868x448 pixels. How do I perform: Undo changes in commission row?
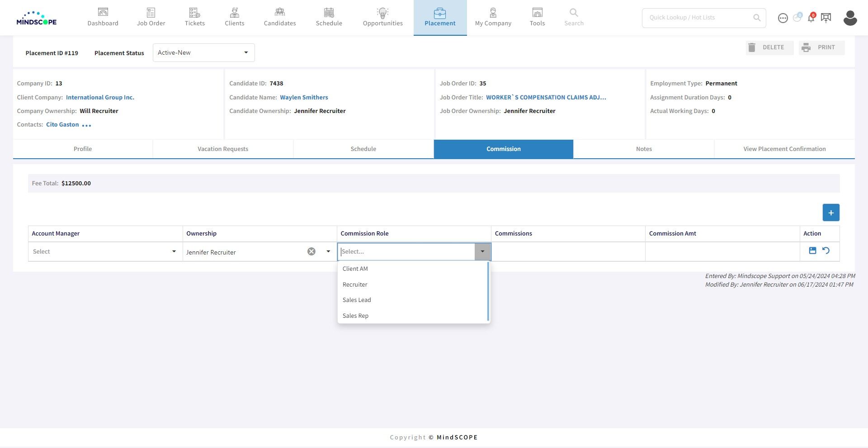pyautogui.click(x=826, y=250)
